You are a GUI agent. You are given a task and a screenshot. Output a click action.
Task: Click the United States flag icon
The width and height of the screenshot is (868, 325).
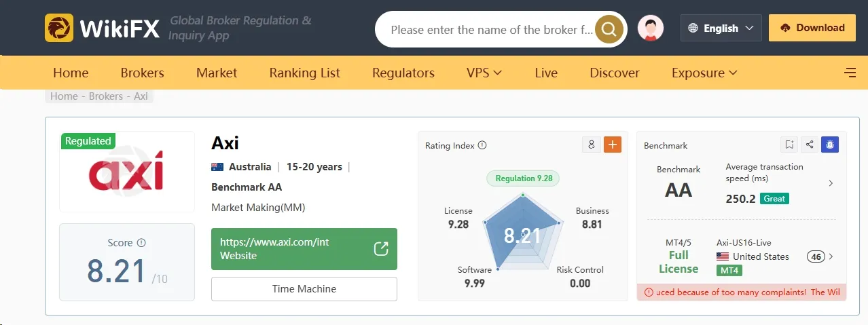(723, 256)
